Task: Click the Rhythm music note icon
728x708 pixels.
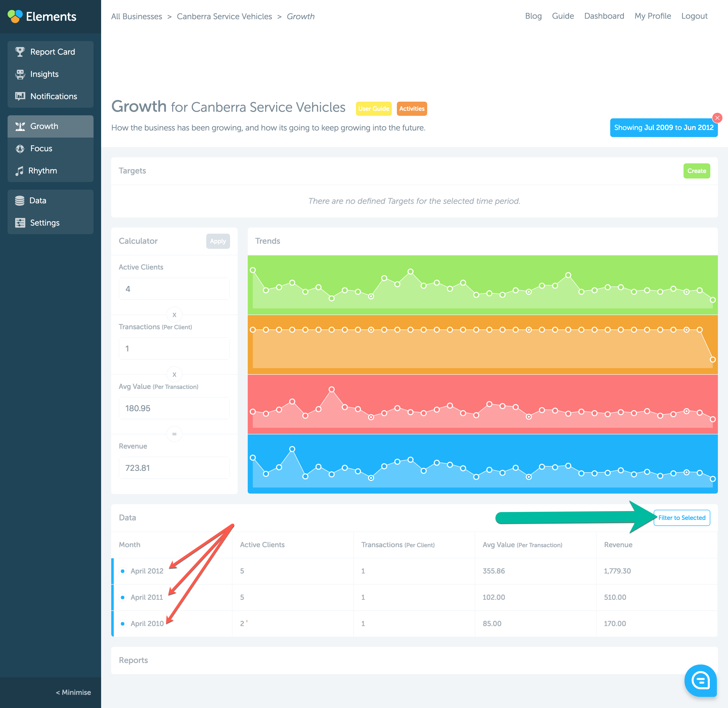Action: coord(19,171)
